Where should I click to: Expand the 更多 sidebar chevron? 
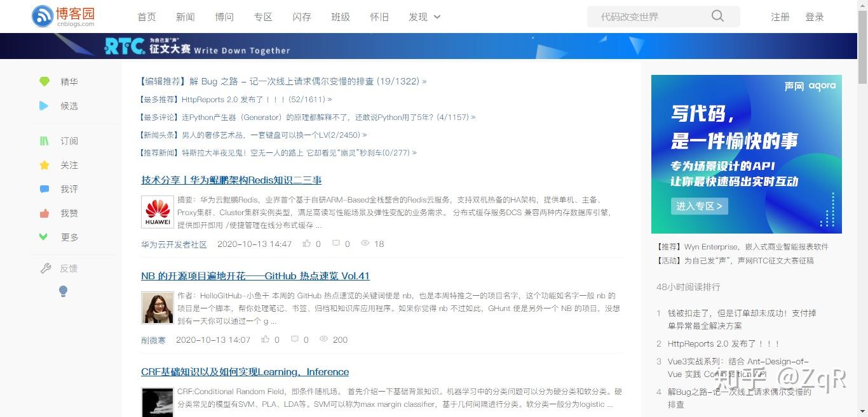click(x=44, y=237)
